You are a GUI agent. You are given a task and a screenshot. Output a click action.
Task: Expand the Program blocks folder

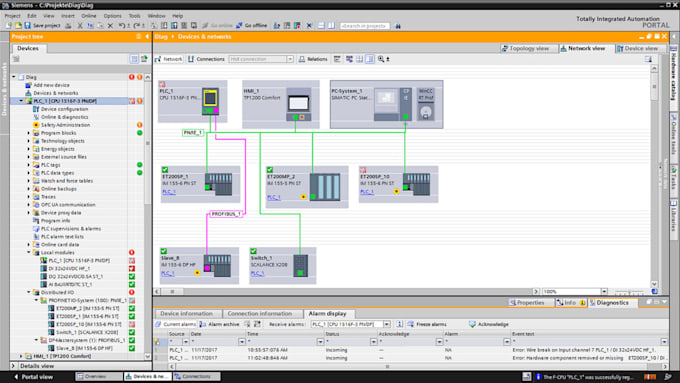(29, 133)
